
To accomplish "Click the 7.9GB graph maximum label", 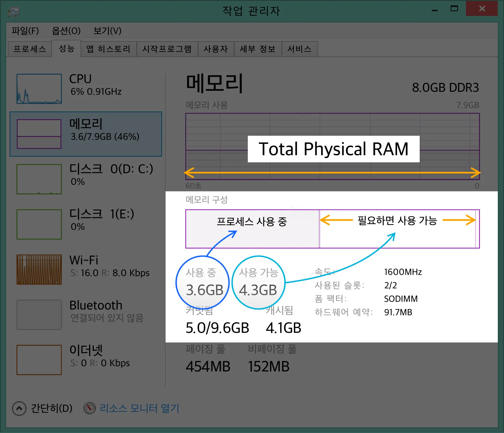I will (468, 105).
